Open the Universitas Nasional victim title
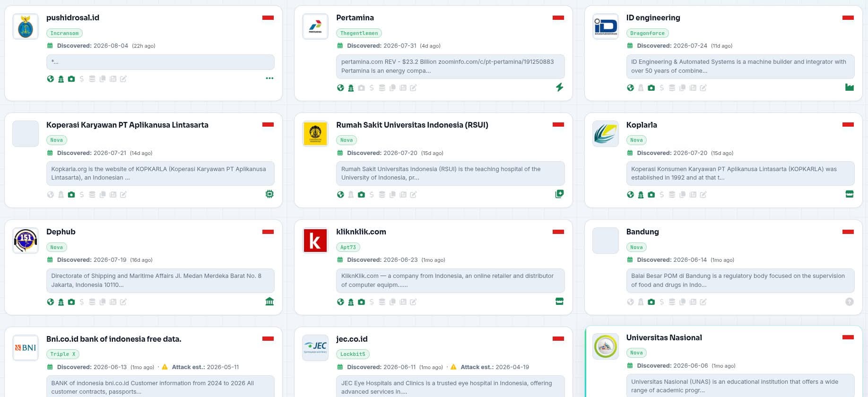 coord(664,337)
